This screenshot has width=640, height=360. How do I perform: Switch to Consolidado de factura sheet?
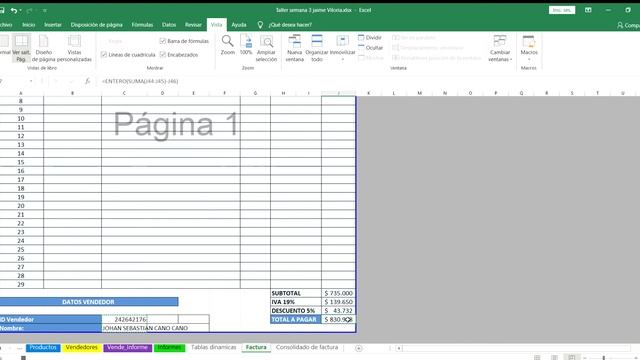307,347
